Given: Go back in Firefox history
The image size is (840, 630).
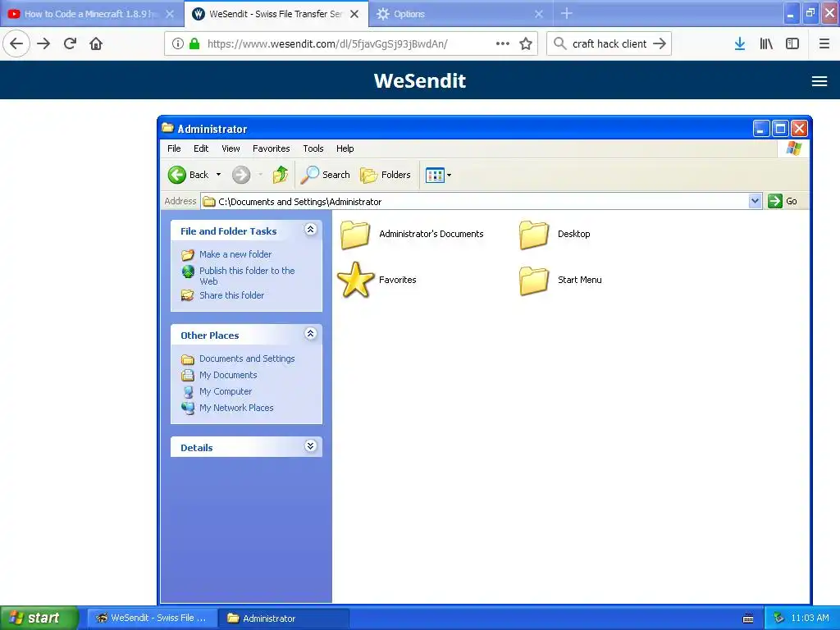Looking at the screenshot, I should click(x=16, y=43).
